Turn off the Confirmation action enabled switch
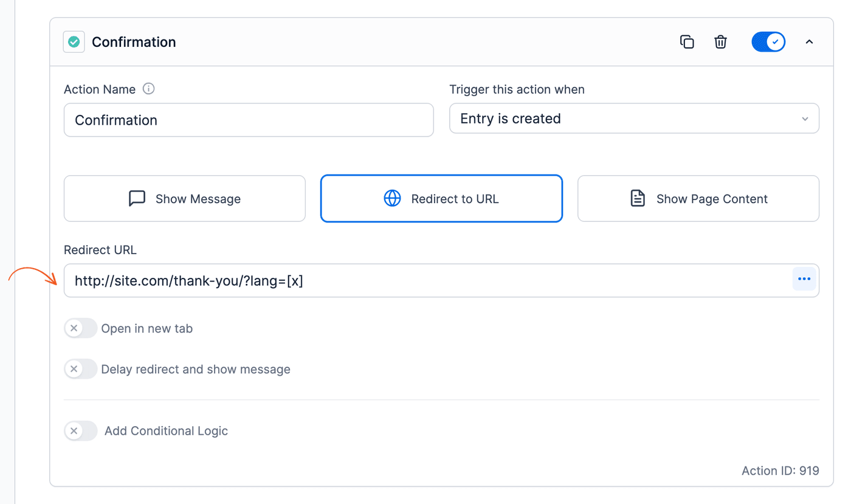Image resolution: width=851 pixels, height=504 pixels. click(x=768, y=42)
